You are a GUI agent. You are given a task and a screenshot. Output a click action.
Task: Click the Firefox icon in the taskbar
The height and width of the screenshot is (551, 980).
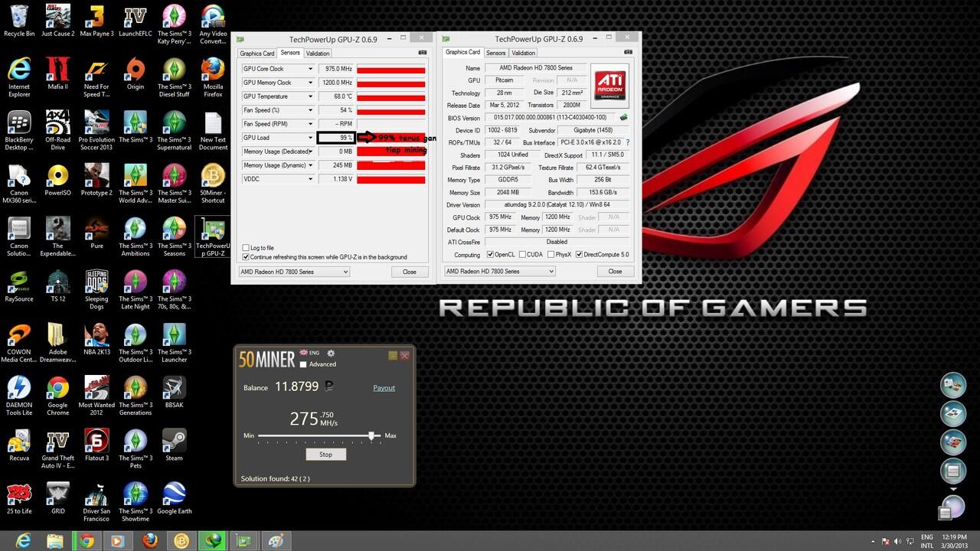[x=150, y=540]
